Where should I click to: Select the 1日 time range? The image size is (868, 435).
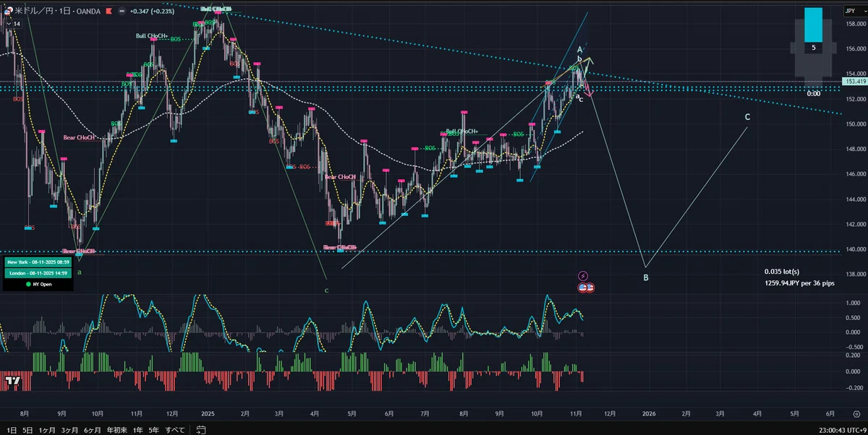click(x=10, y=430)
